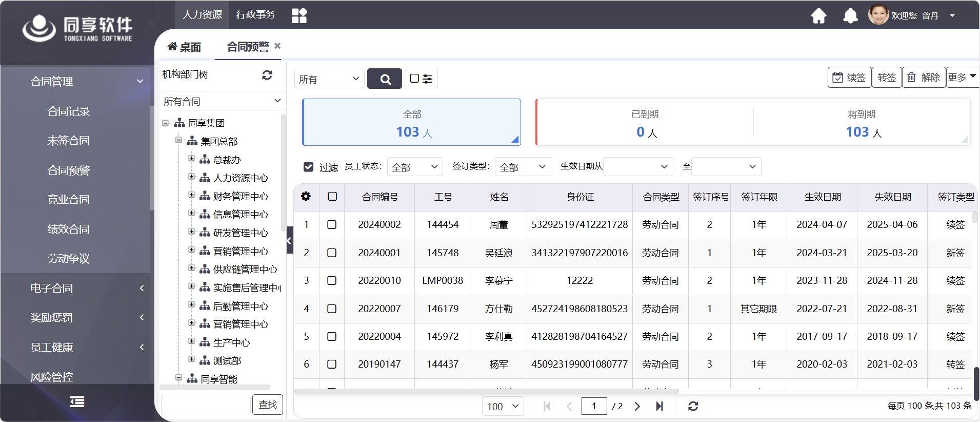Image resolution: width=980 pixels, height=422 pixels.
Task: Click the 转签 button
Action: [x=887, y=77]
